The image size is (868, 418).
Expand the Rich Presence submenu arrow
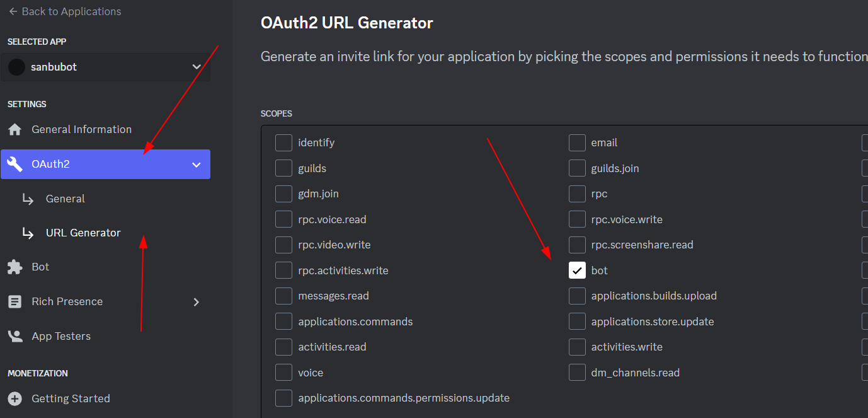click(197, 302)
